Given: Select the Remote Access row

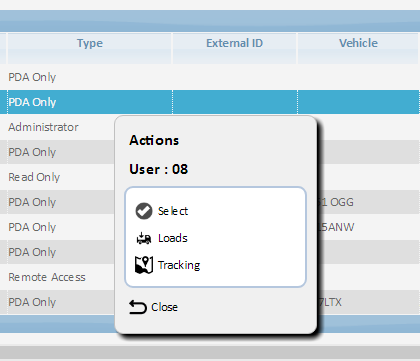Looking at the screenshot, I should pyautogui.click(x=47, y=277).
